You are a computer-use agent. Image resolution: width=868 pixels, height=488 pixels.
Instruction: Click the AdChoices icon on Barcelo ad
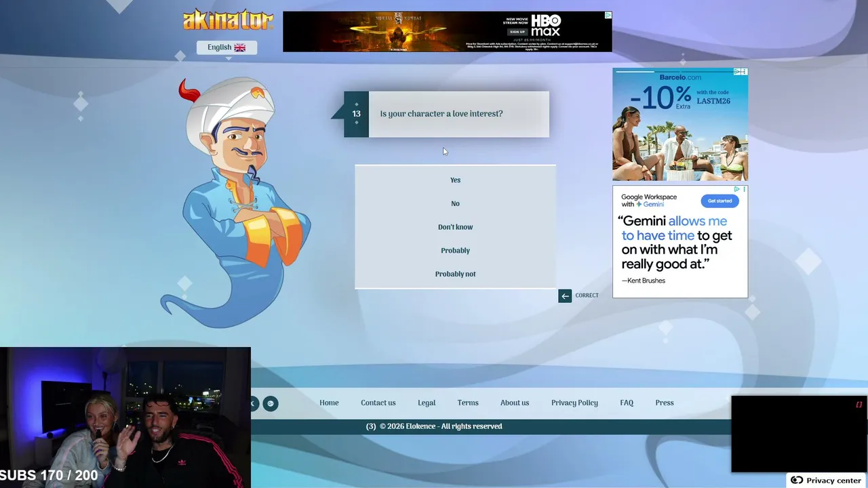click(x=737, y=72)
